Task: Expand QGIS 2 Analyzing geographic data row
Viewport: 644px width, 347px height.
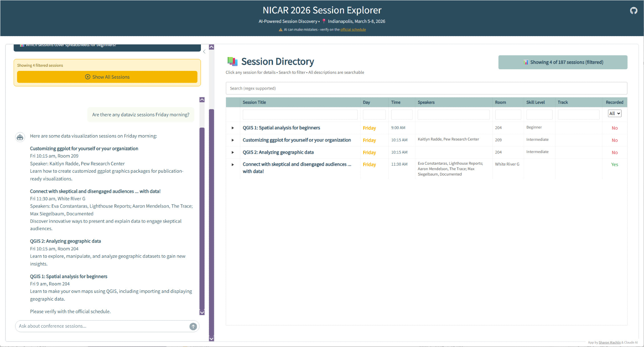Action: [x=232, y=152]
